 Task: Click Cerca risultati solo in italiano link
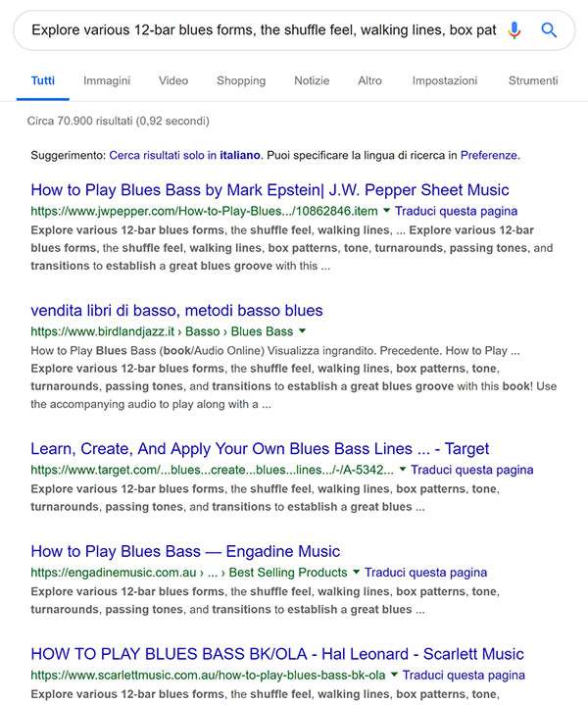click(185, 156)
